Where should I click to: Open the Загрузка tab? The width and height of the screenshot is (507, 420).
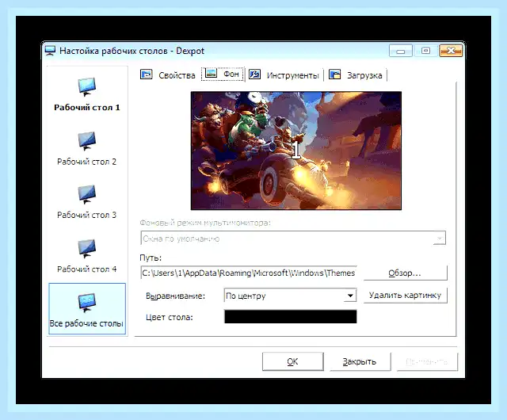[x=356, y=74]
